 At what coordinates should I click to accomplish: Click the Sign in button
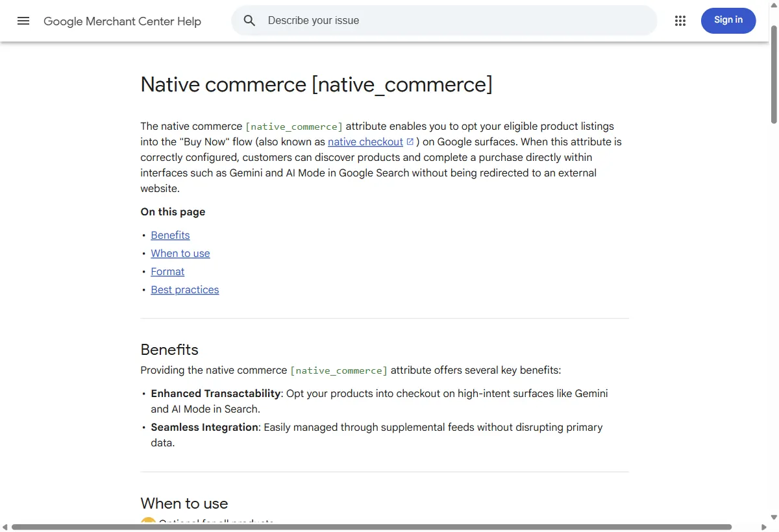tap(728, 20)
